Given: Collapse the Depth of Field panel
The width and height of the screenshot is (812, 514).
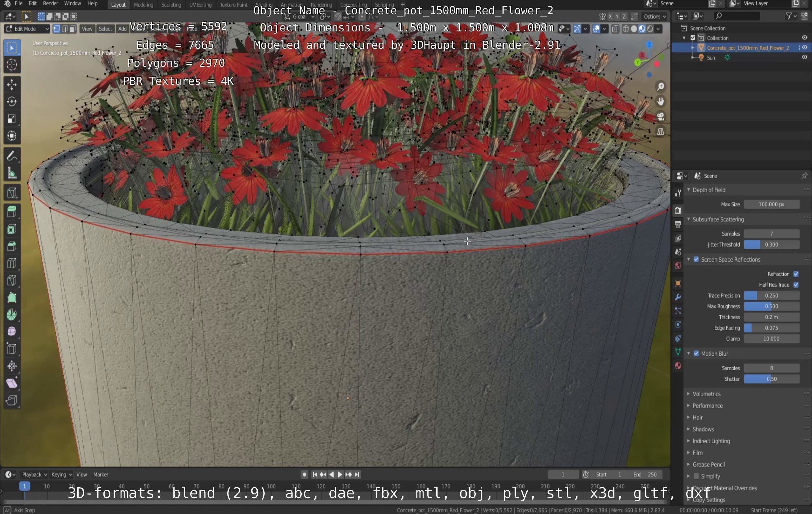Looking at the screenshot, I should pyautogui.click(x=708, y=190).
